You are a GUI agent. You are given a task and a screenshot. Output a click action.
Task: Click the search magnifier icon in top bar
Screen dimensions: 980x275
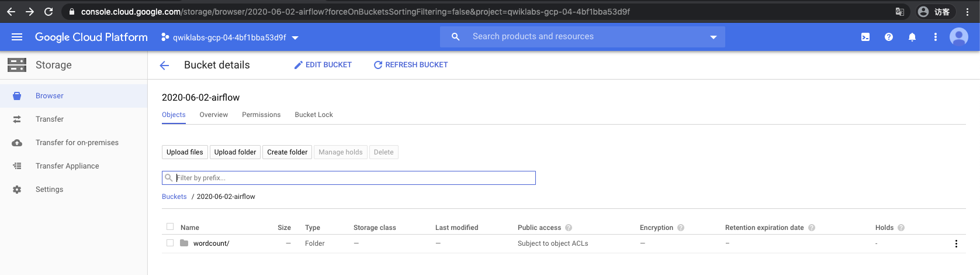[x=456, y=37]
